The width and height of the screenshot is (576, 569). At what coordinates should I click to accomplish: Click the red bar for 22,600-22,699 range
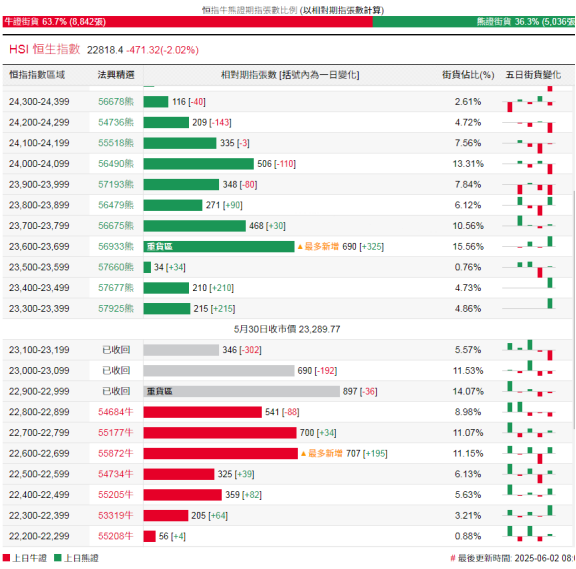point(220,453)
